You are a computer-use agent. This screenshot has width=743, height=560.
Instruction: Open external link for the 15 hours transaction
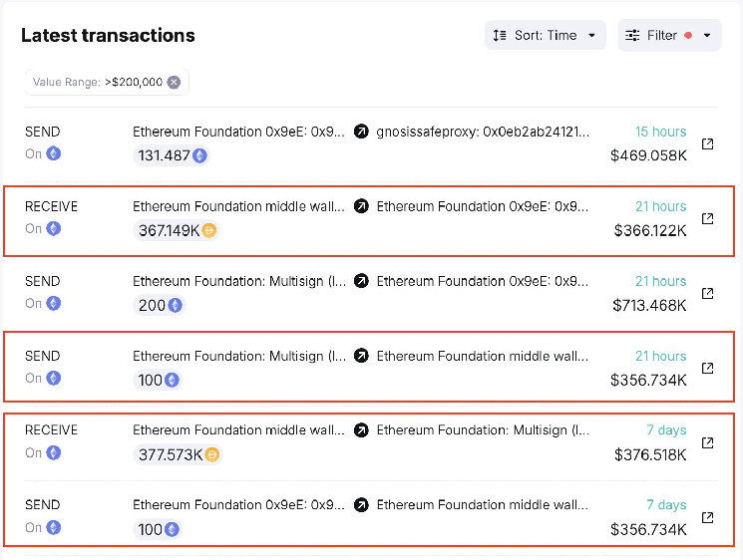[707, 143]
